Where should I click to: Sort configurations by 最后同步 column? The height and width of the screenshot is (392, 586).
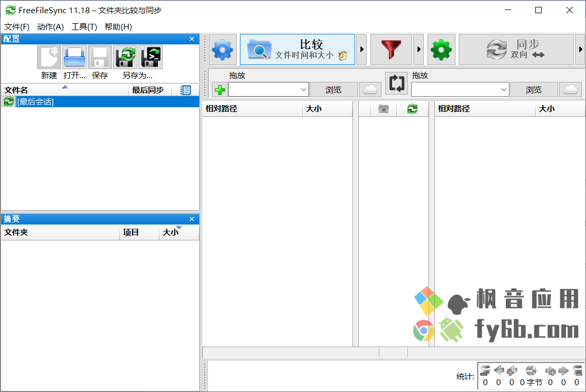[x=150, y=90]
